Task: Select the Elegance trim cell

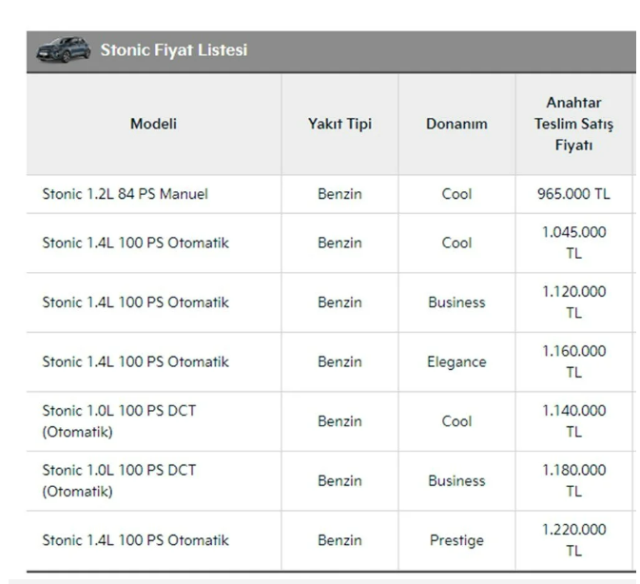Action: (456, 362)
